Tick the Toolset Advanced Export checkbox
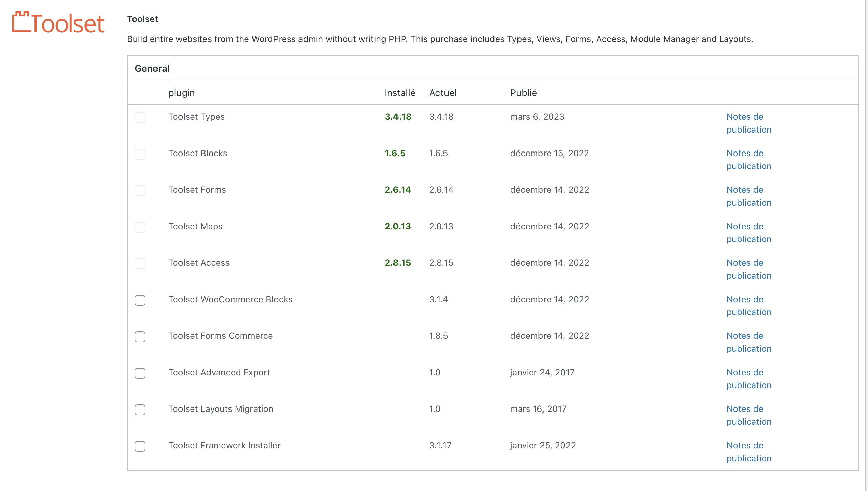Viewport: 868px width, 491px height. click(140, 373)
